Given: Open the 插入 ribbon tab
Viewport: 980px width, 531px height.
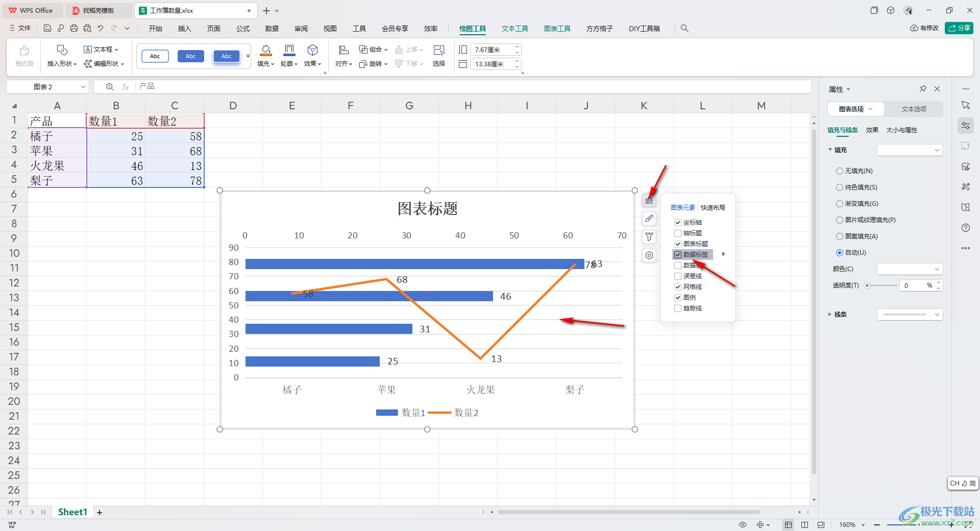Looking at the screenshot, I should coord(184,29).
